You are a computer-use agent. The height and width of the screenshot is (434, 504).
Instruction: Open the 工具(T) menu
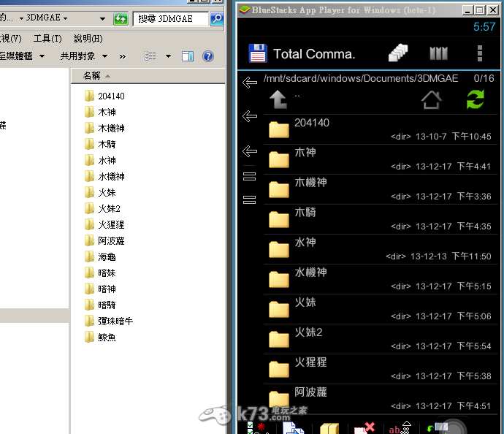click(47, 39)
